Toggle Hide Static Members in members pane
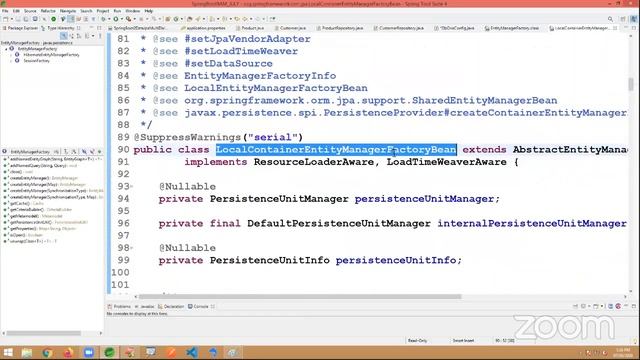 point(92,151)
